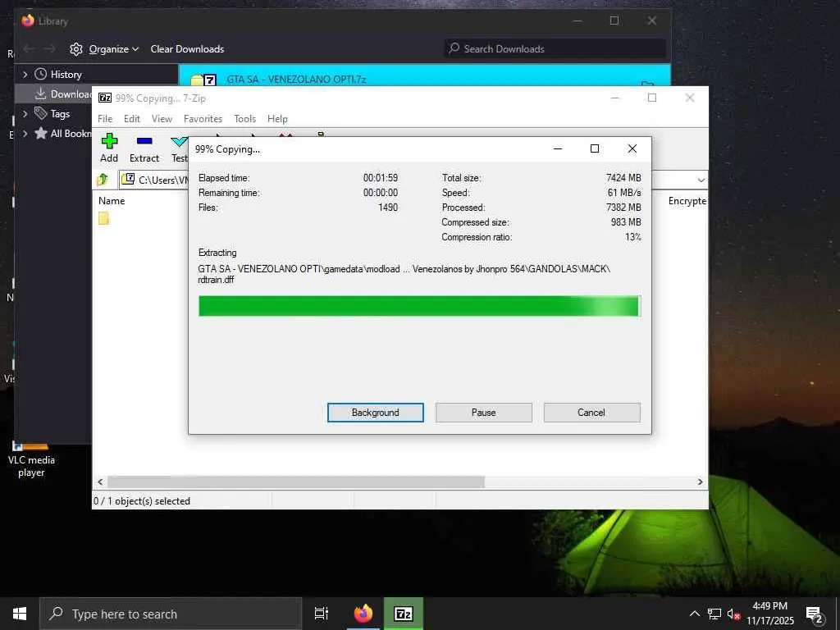
Task: Open the Tools menu in 7-Zip
Action: pos(244,118)
